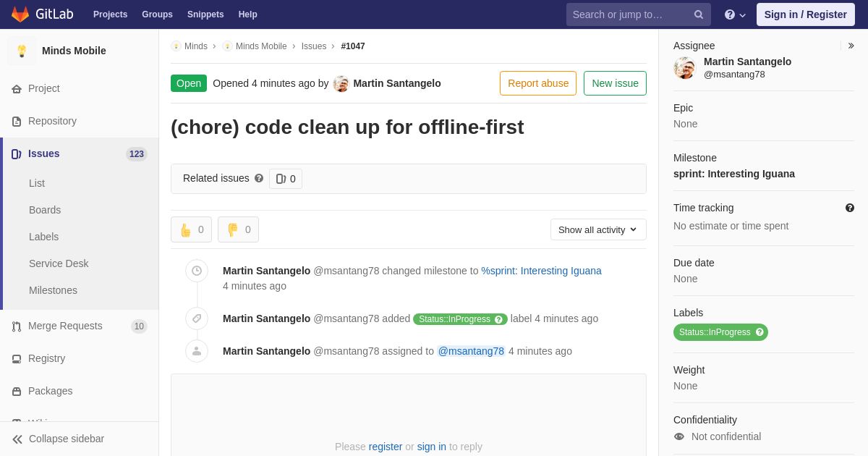Click the New issue button

tap(615, 83)
